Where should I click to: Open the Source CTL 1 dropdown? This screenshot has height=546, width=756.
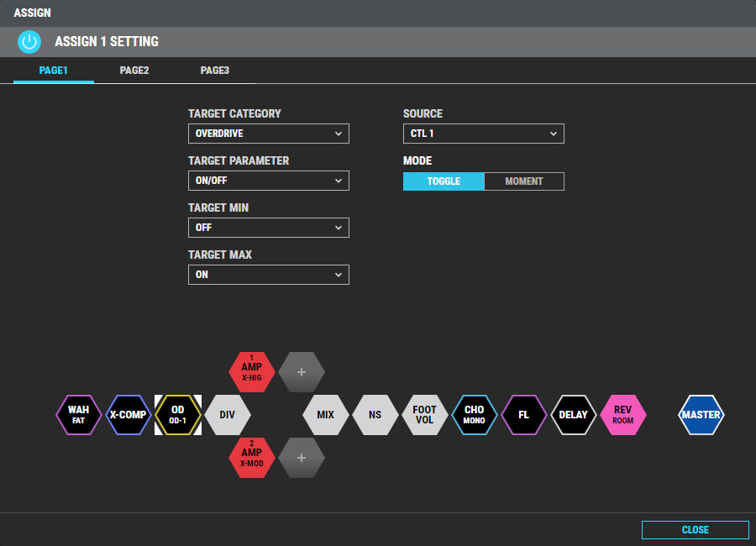pyautogui.click(x=484, y=134)
